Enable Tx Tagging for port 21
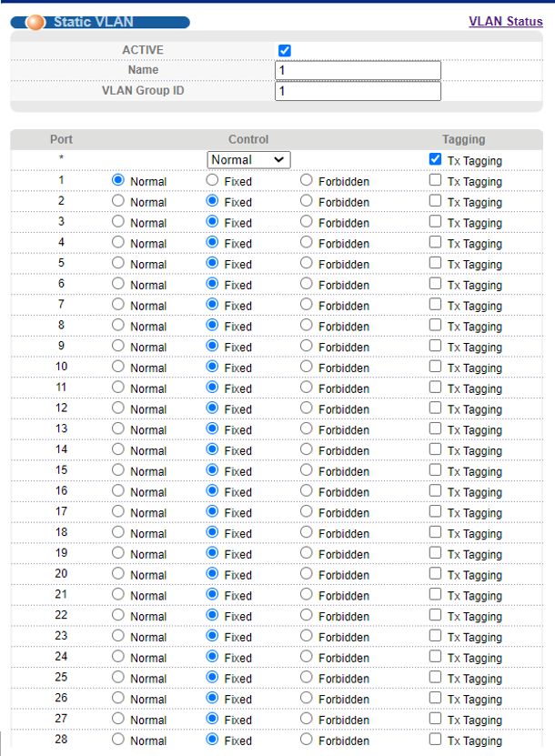The image size is (555, 756). tap(435, 594)
